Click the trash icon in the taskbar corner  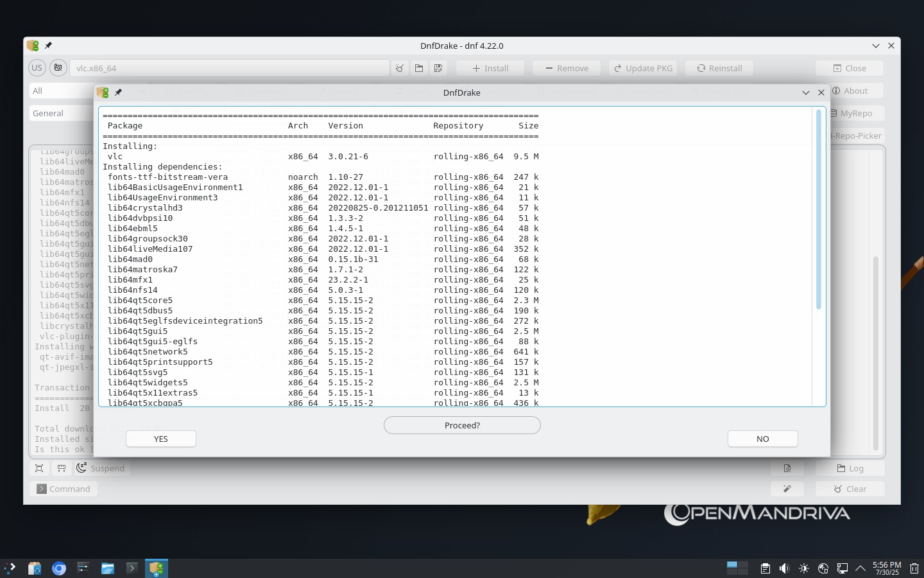point(914,568)
